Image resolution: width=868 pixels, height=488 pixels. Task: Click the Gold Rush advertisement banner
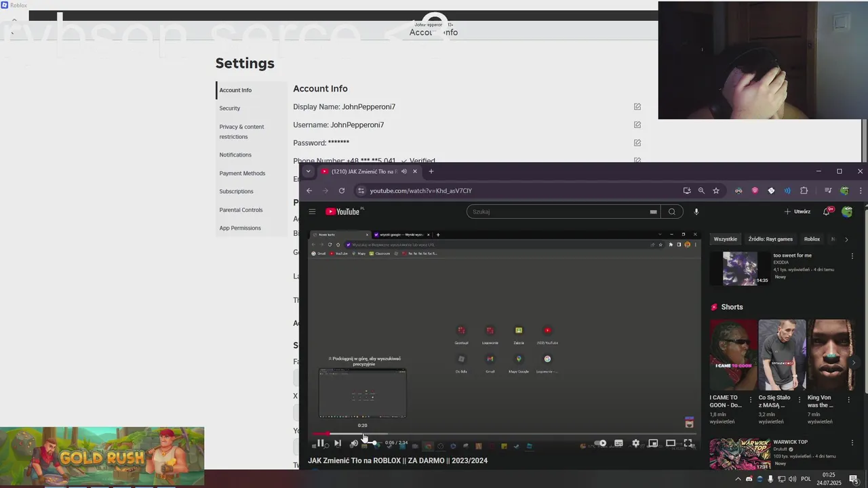(x=102, y=457)
